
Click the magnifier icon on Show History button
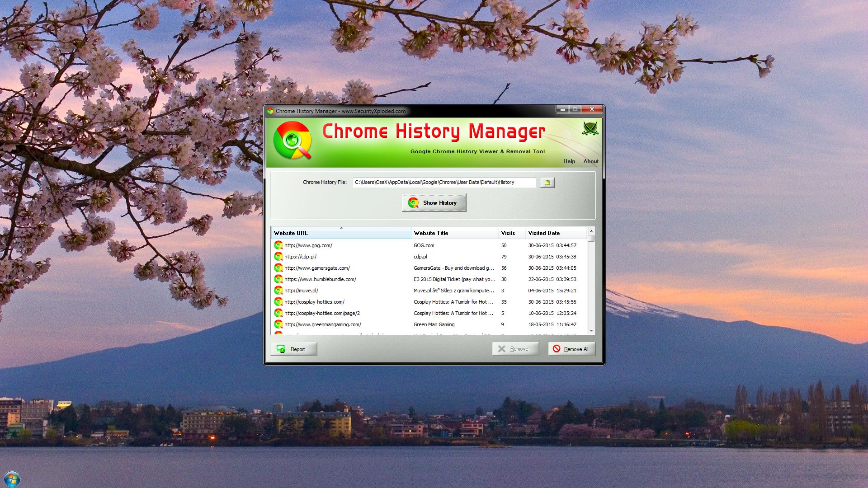tap(414, 203)
